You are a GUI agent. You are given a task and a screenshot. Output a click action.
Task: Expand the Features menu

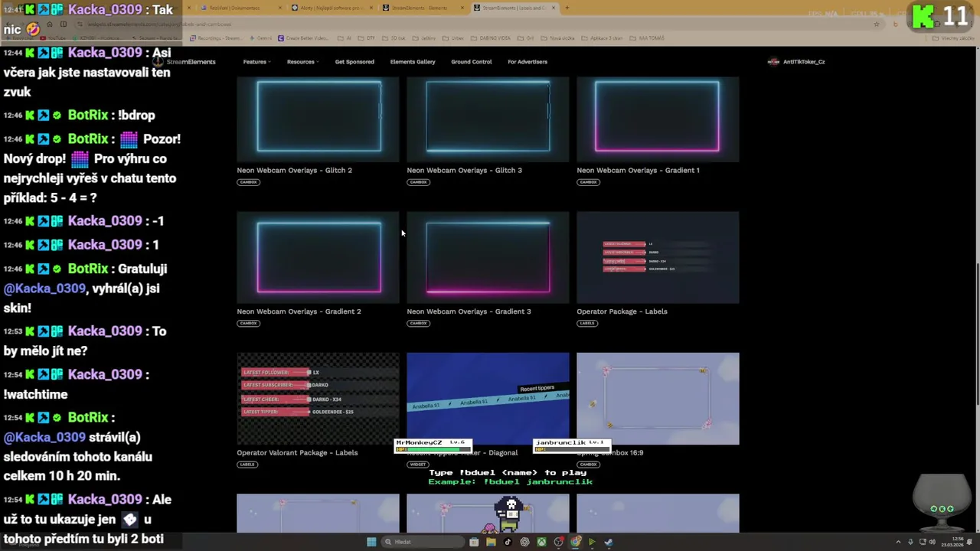(x=256, y=61)
